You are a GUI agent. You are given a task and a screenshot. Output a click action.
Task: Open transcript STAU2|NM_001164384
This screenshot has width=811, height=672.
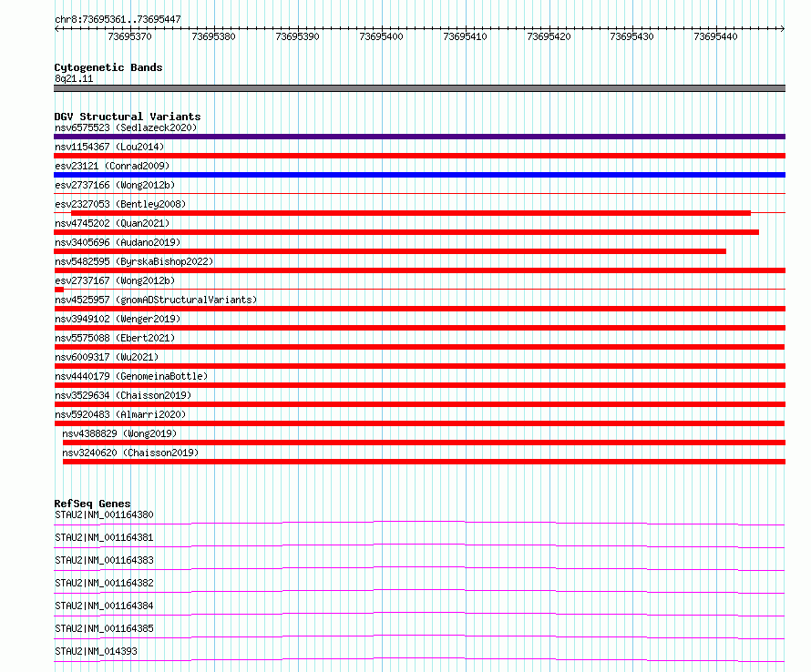click(104, 606)
